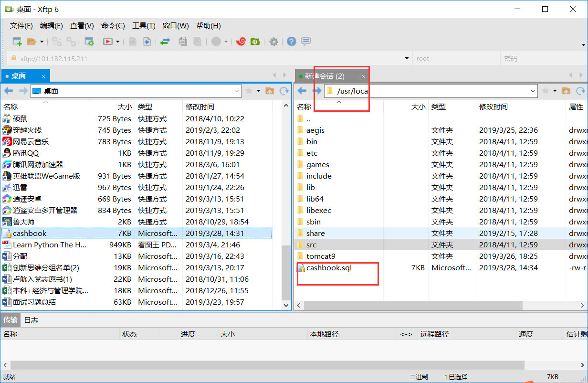Viewport: 588px width, 383px height.
Task: Switch to the 日志 tab
Action: tap(31, 320)
